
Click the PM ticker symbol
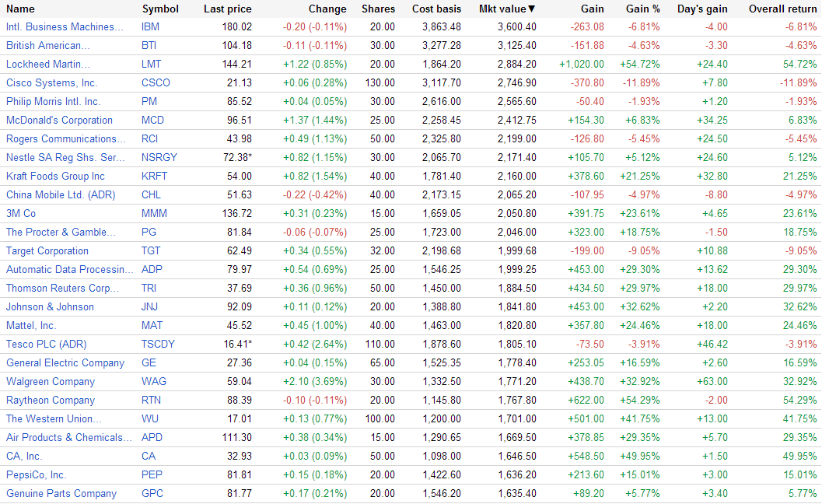click(x=149, y=102)
